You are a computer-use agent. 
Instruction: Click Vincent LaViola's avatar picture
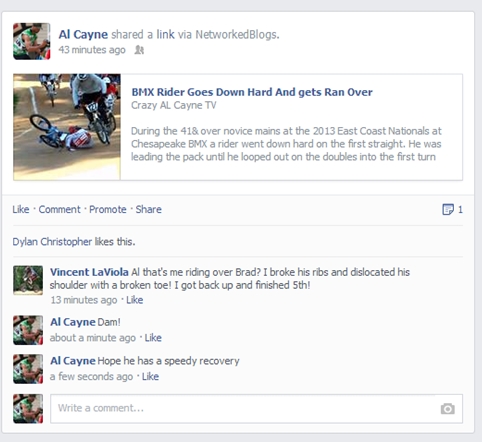28,280
